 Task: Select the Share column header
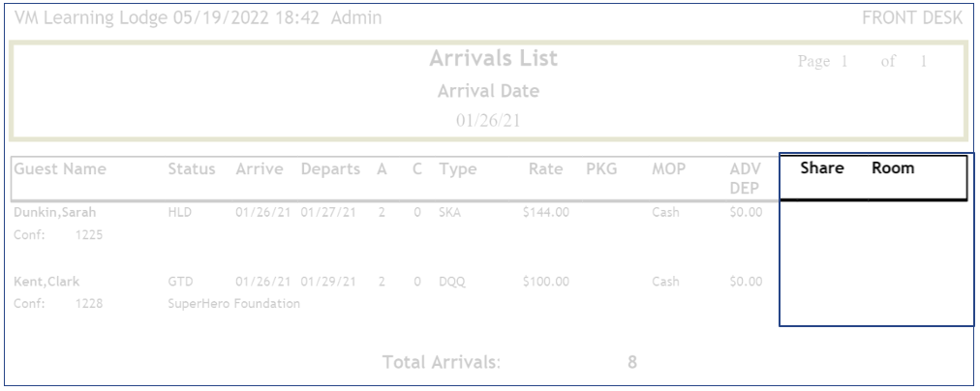[x=822, y=168]
